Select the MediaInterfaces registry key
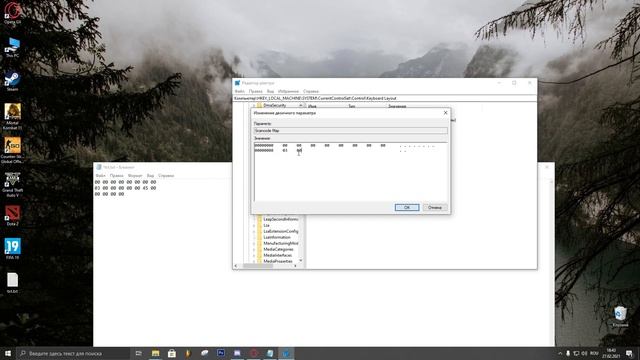This screenshot has width=640, height=360. [x=278, y=255]
